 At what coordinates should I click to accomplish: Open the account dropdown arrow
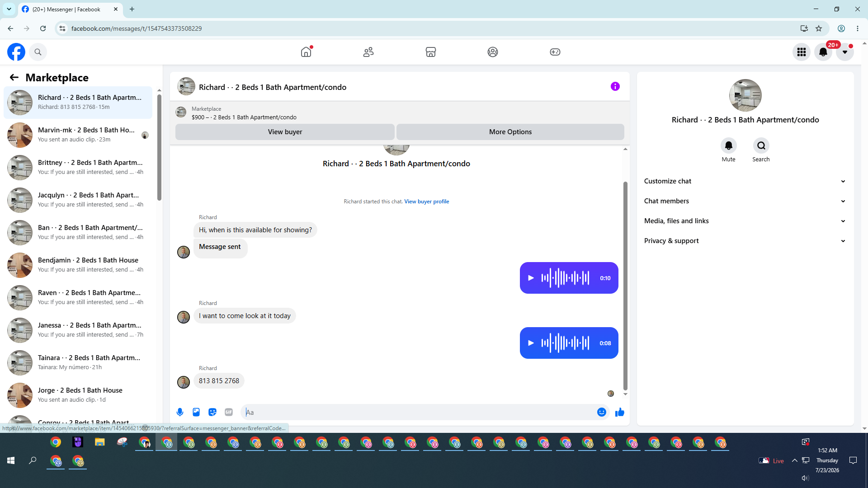(845, 52)
